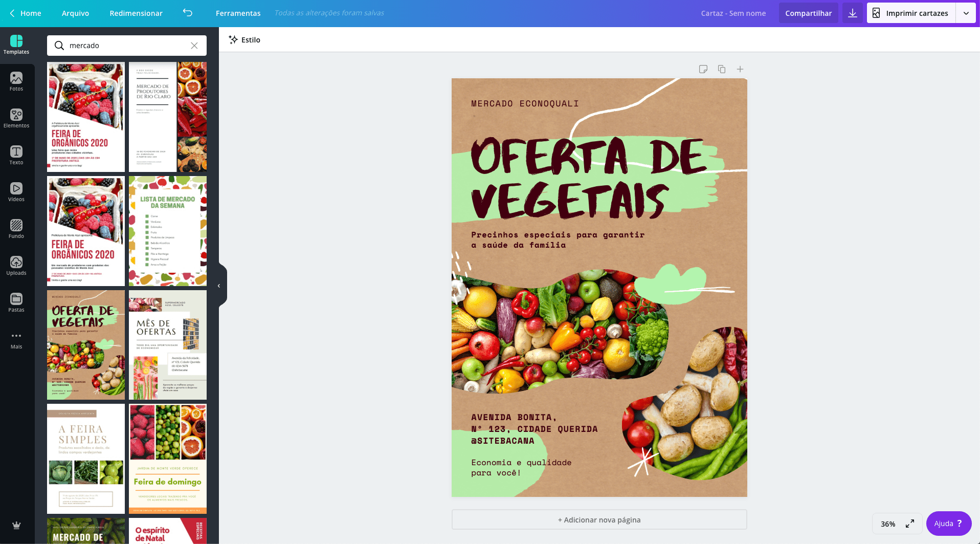Select Mercado de Produtores de Rio Claro template

click(x=168, y=117)
